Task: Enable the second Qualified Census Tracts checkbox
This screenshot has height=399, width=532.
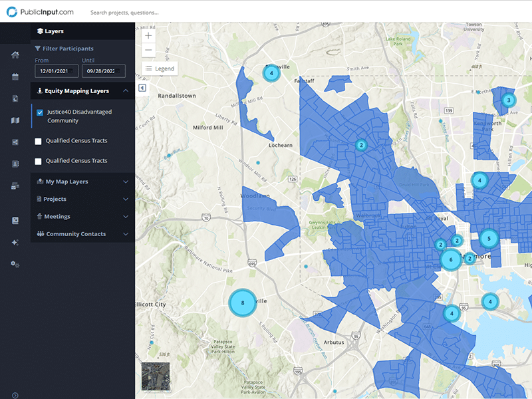Action: pyautogui.click(x=39, y=161)
